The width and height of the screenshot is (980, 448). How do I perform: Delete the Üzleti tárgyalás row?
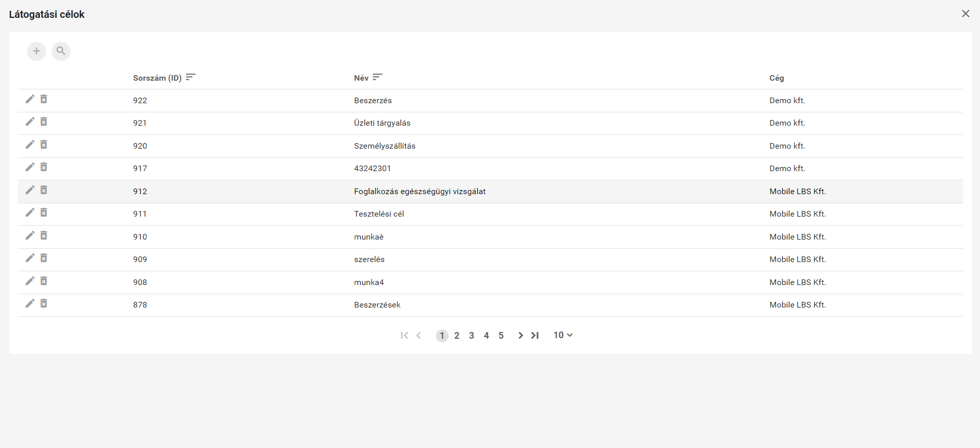(44, 122)
